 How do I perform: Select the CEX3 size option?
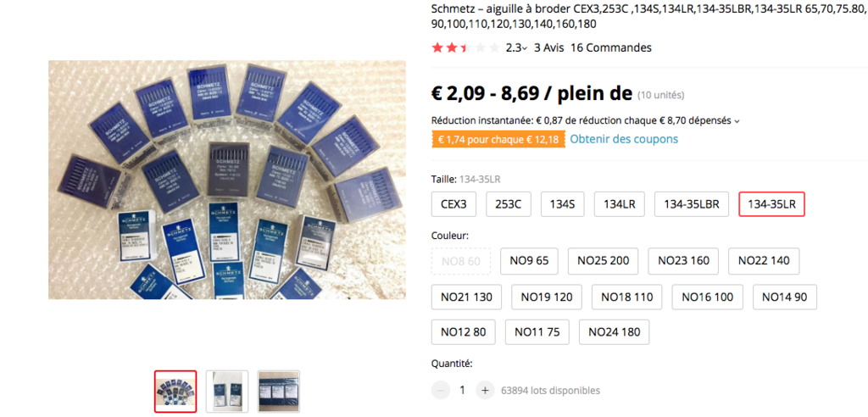454,204
